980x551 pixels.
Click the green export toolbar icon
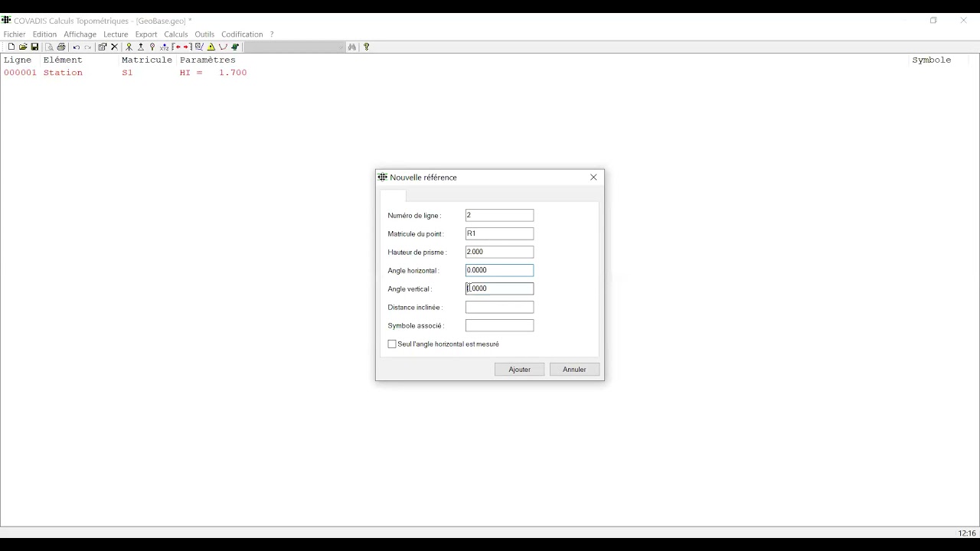pyautogui.click(x=235, y=47)
